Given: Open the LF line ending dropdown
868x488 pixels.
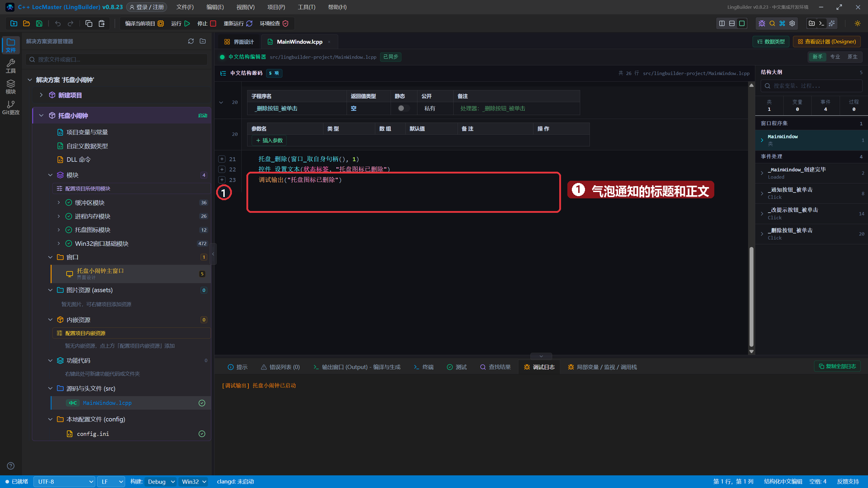Looking at the screenshot, I should click(x=112, y=482).
